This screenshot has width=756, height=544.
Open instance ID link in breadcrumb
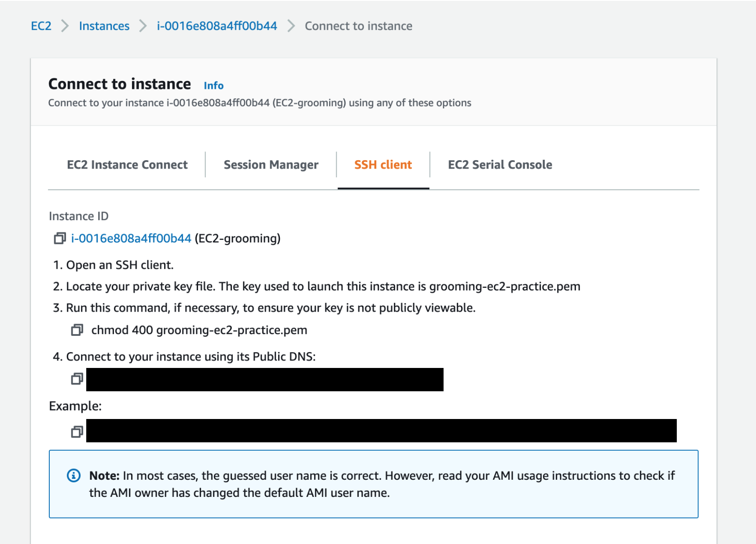[217, 26]
